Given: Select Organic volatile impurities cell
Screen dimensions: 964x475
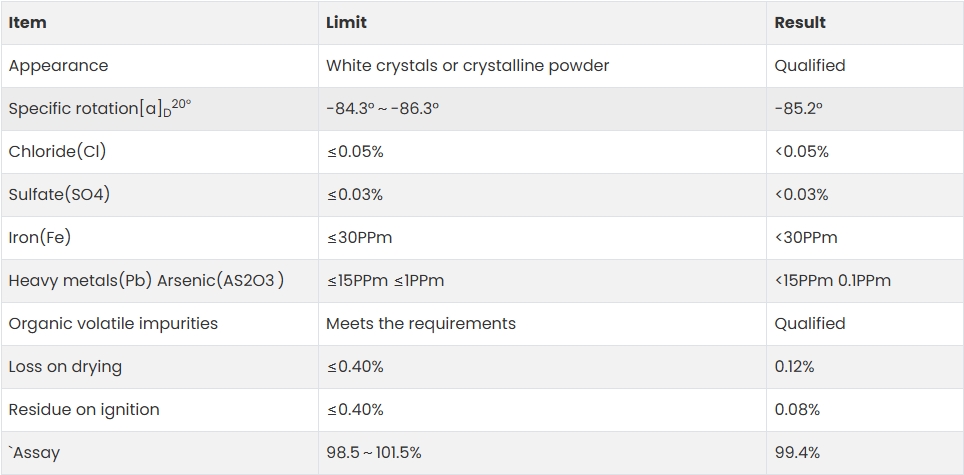Looking at the screenshot, I should (160, 324).
